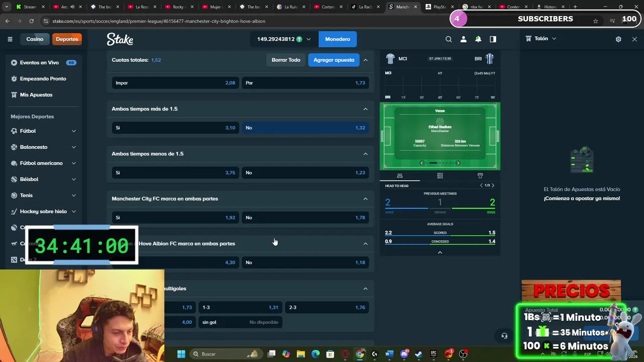Collapse Hove Albion FC marca en ambas partes
The width and height of the screenshot is (644, 362).
click(366, 243)
